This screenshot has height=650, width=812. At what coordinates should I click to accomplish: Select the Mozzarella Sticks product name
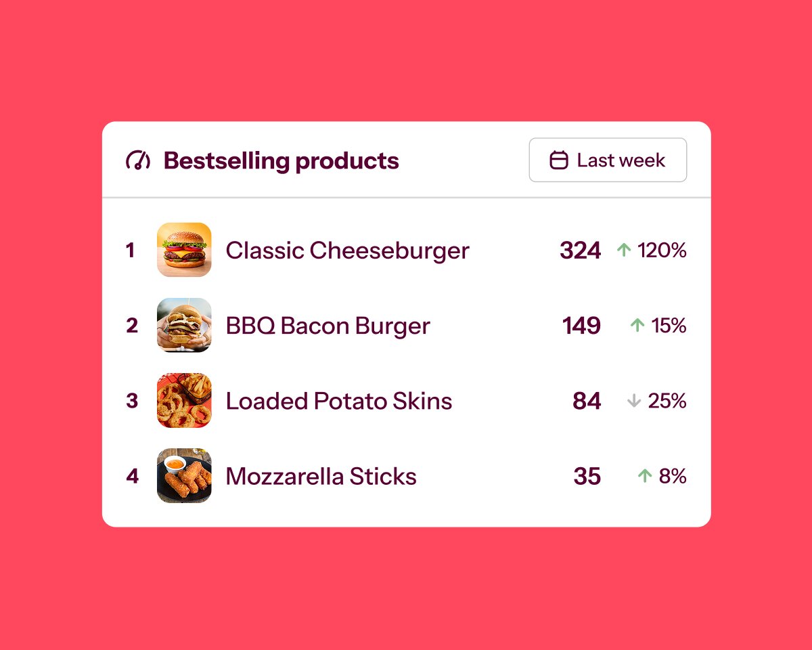[321, 477]
